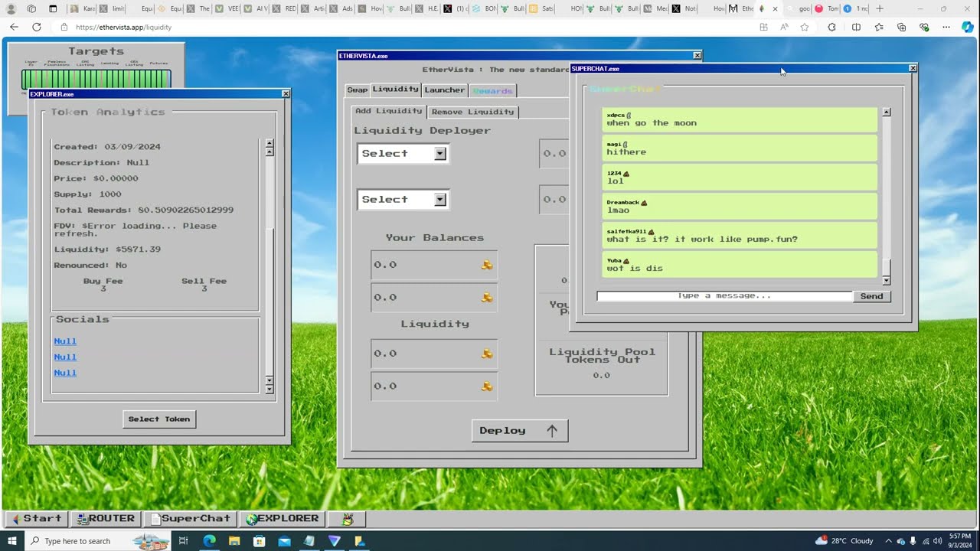Open read aloud icon in address bar
The height and width of the screenshot is (551, 980).
[x=784, y=27]
